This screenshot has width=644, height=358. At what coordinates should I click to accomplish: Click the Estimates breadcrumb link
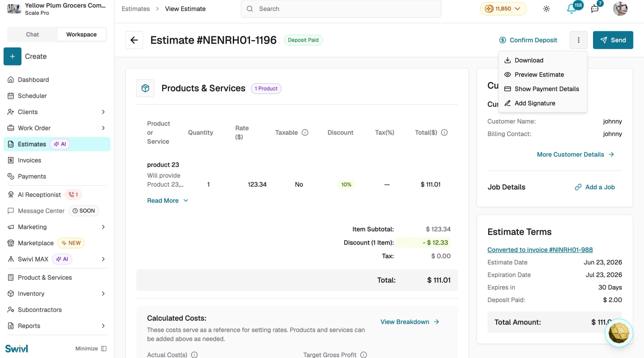136,9
